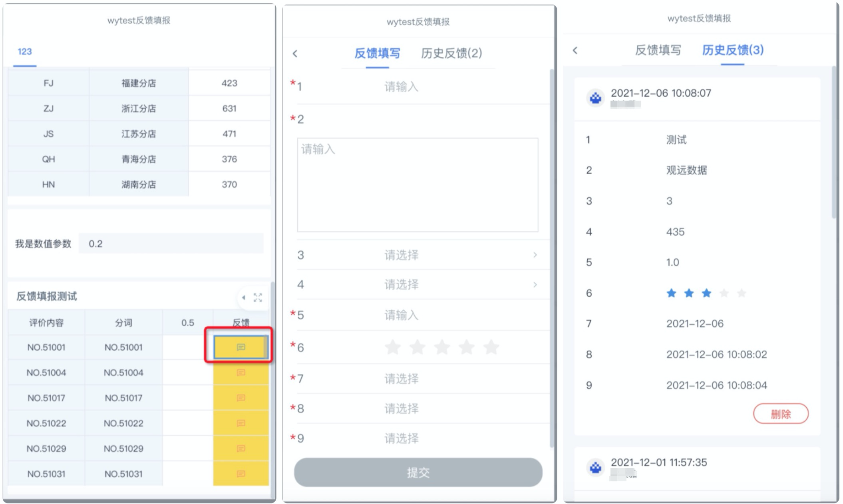The image size is (843, 504).
Task: Click user avatar on 2021-12-06 10:08:07 entry
Action: point(595,98)
